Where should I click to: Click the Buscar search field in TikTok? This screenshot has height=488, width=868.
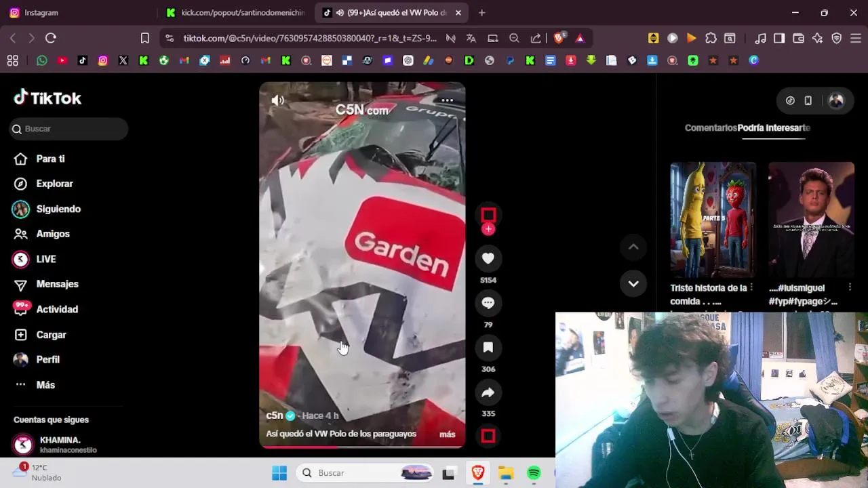[x=68, y=129]
